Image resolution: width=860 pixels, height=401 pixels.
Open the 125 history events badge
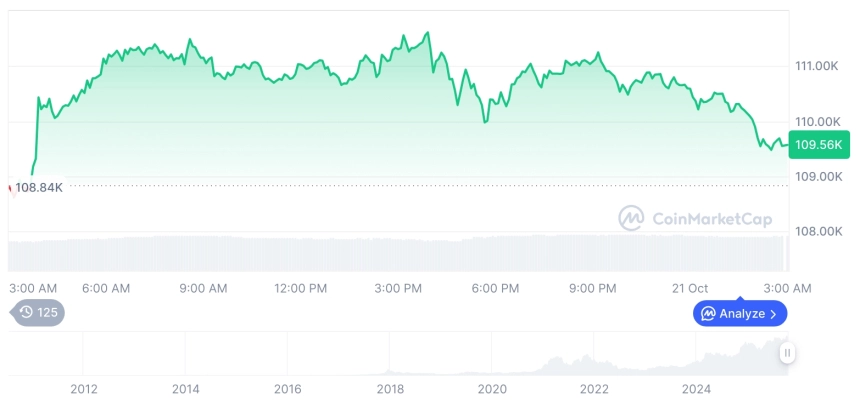click(40, 312)
